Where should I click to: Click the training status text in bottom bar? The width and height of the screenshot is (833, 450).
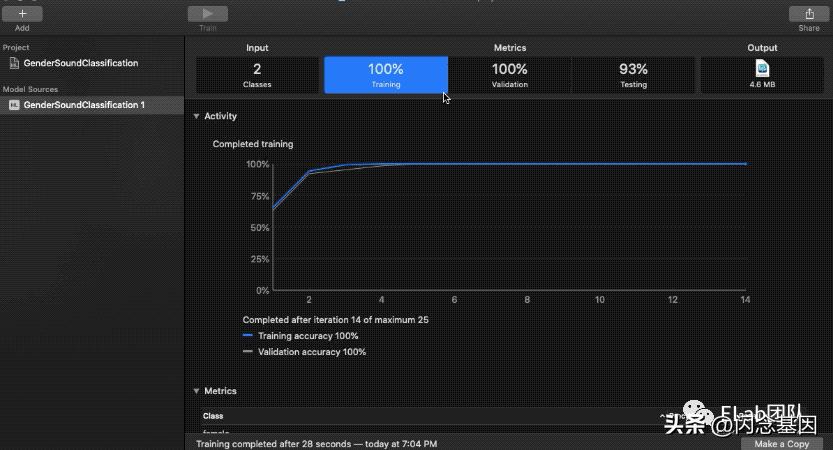pyautogui.click(x=316, y=443)
